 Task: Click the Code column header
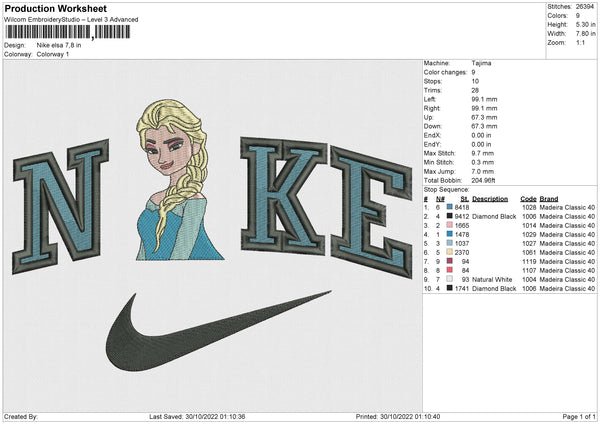point(528,199)
